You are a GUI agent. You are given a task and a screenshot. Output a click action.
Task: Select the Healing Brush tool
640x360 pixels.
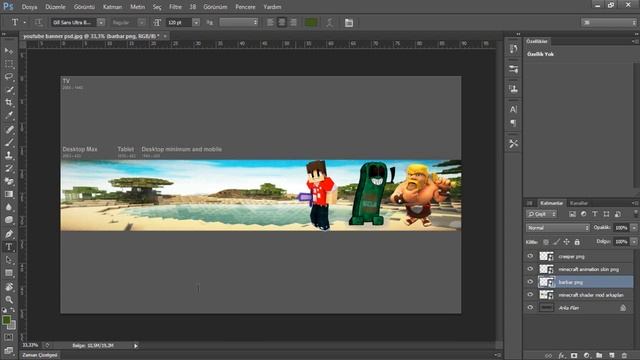coord(9,129)
